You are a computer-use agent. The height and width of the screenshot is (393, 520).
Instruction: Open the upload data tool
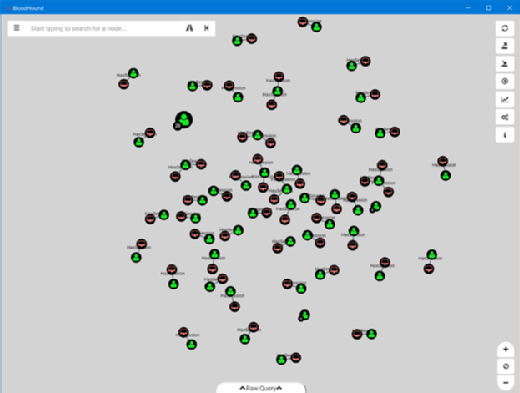(505, 81)
